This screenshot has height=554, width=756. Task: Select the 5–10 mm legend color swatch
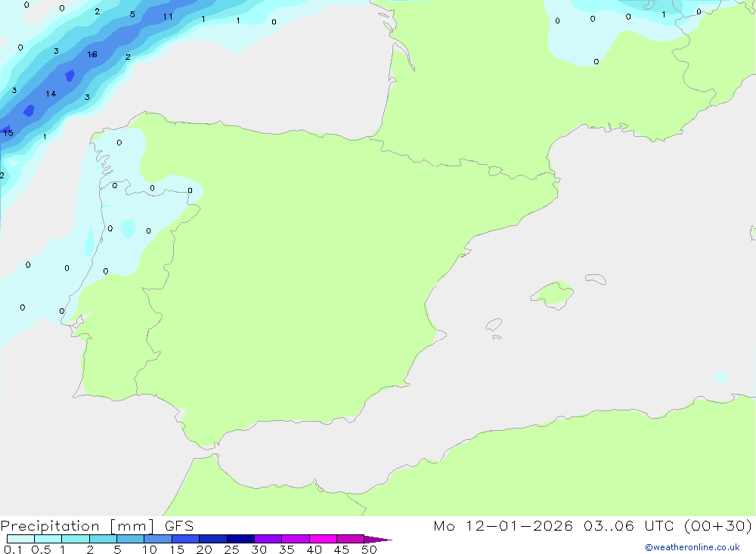point(131,539)
